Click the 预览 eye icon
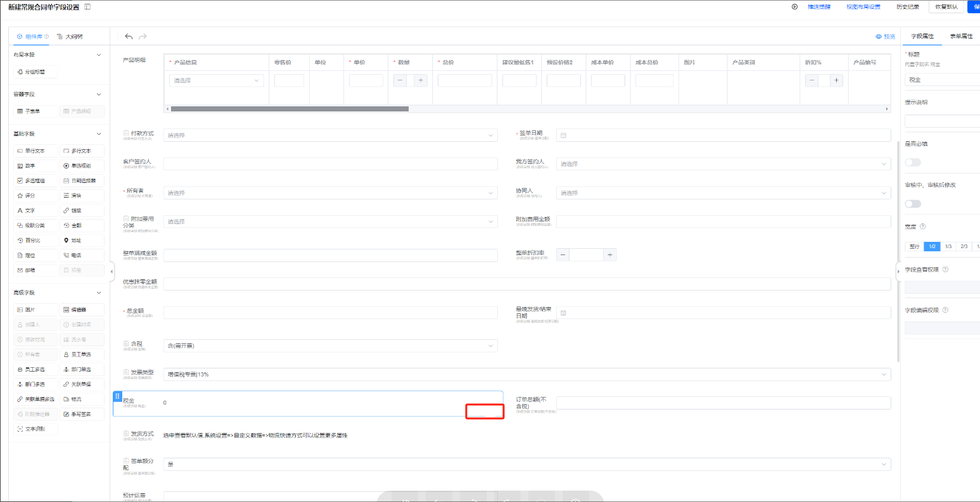 [x=879, y=37]
